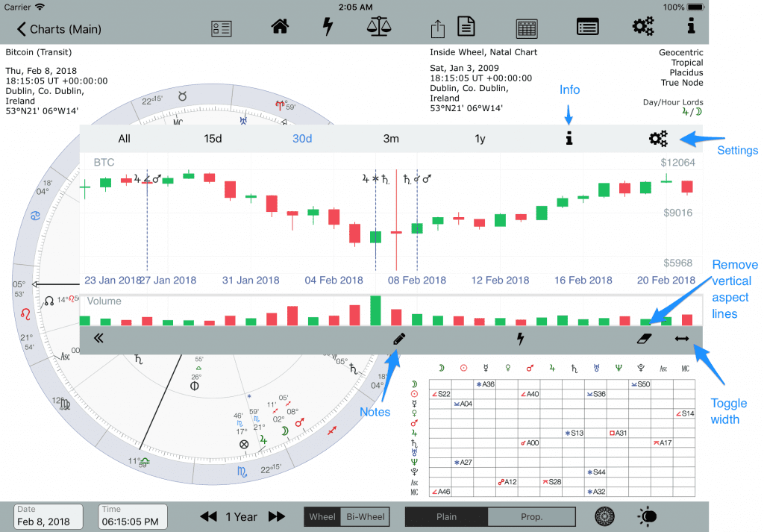Screen dimensions: 764x532
Task: Step forward one year with forward arrows
Action: point(277,516)
